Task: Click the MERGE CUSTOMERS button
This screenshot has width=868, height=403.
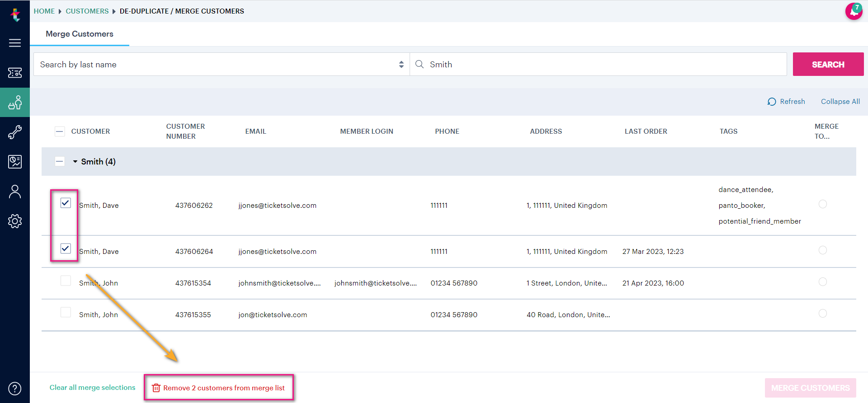Action: [x=811, y=388]
